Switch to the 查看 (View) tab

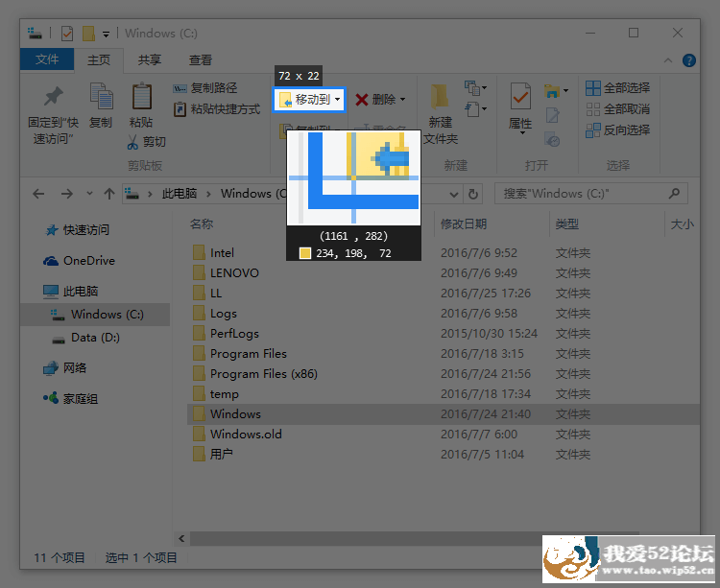pos(201,60)
